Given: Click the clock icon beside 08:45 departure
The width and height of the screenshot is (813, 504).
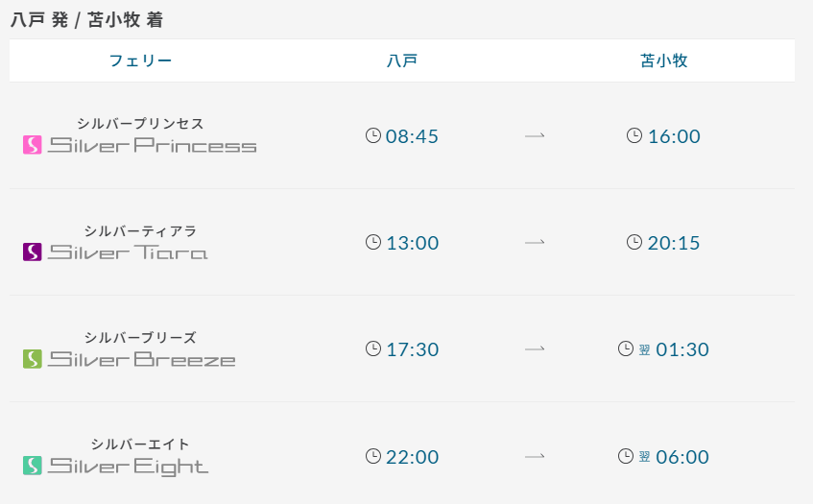Looking at the screenshot, I should pyautogui.click(x=373, y=135).
